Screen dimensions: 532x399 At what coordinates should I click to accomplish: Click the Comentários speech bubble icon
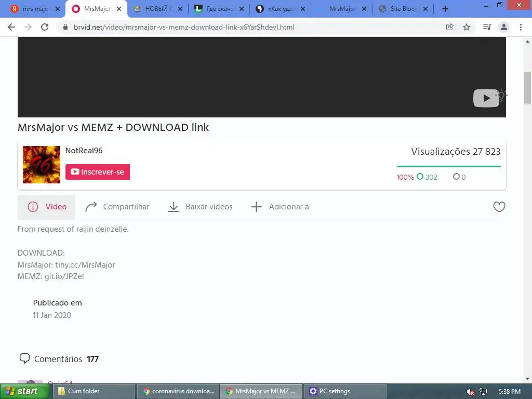click(x=24, y=358)
